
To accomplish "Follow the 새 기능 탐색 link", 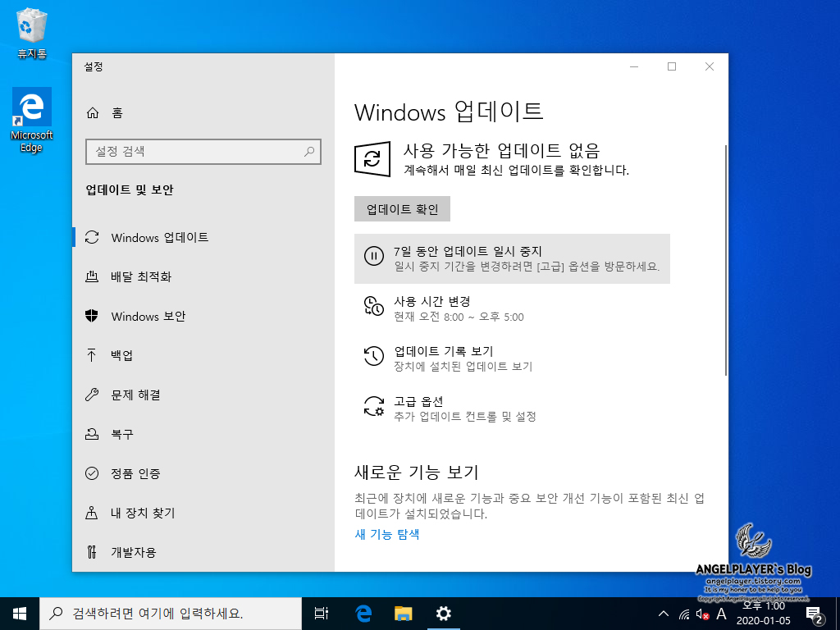I will [387, 534].
